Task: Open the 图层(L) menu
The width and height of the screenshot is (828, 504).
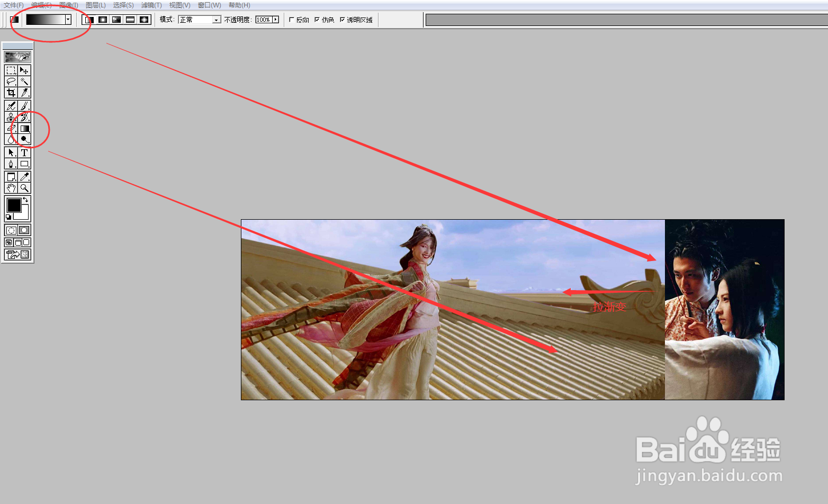Action: point(96,5)
